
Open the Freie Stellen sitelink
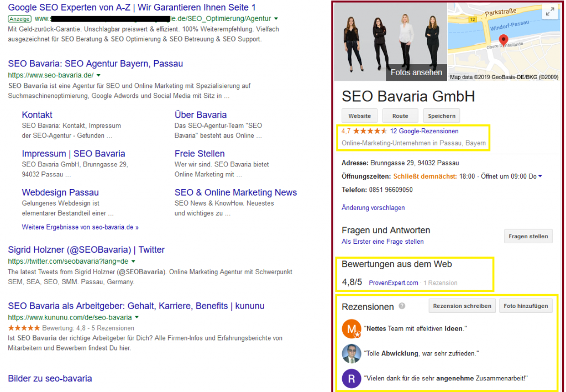(x=200, y=153)
